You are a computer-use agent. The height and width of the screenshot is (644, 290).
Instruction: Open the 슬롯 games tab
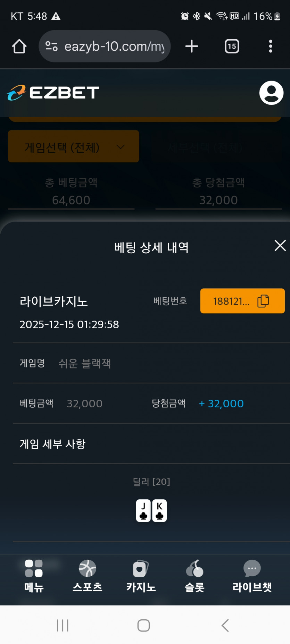point(194,576)
